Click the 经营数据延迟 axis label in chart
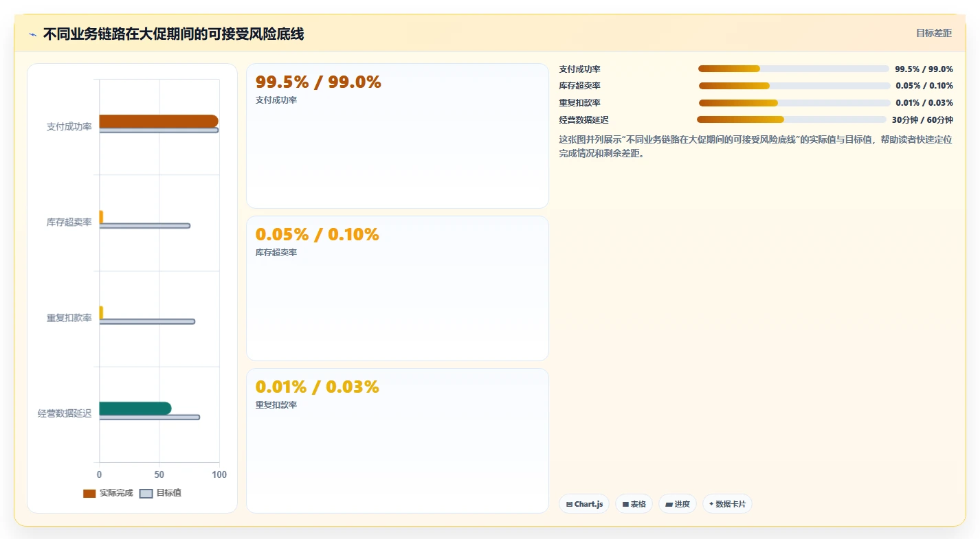This screenshot has width=980, height=539. (65, 413)
